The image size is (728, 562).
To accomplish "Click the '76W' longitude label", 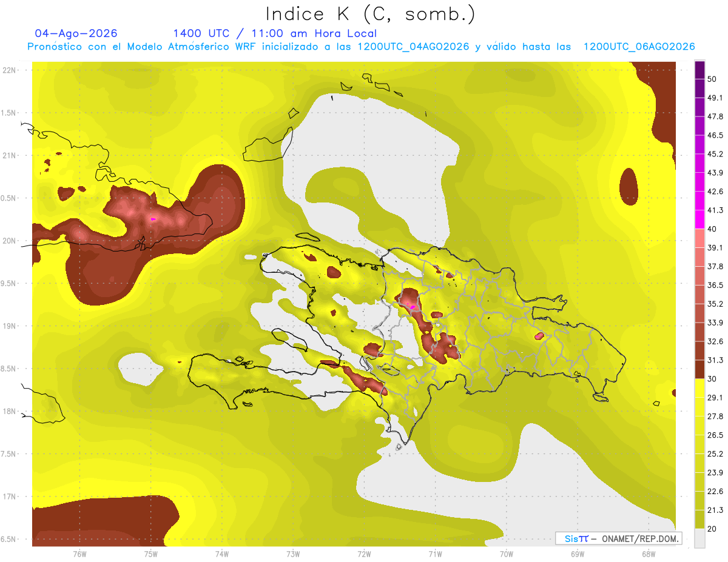I will 79,554.
